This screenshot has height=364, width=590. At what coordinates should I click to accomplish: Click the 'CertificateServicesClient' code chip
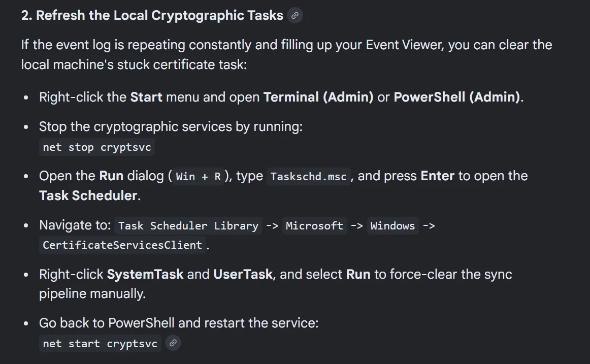coord(123,245)
